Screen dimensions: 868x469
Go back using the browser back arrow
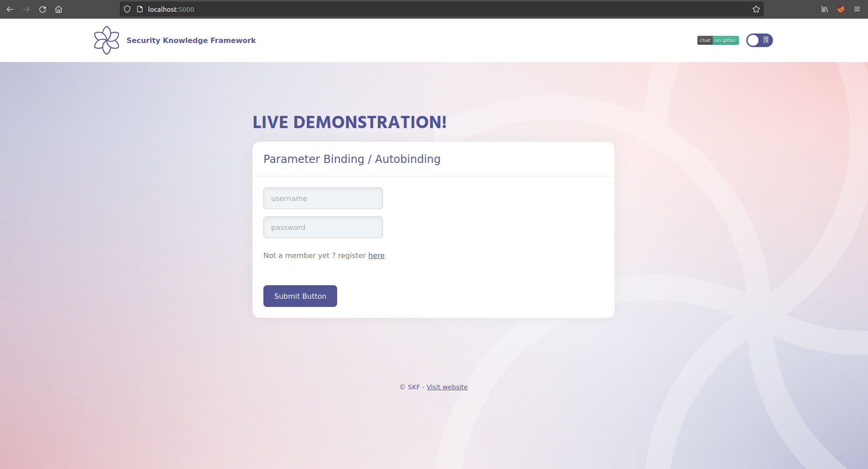click(10, 9)
